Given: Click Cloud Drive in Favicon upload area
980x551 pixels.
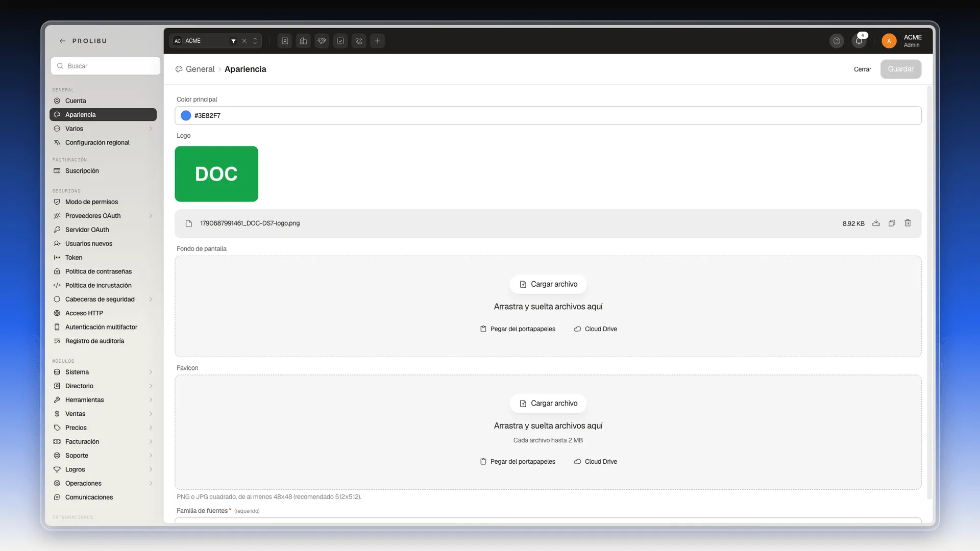Looking at the screenshot, I should click(596, 462).
